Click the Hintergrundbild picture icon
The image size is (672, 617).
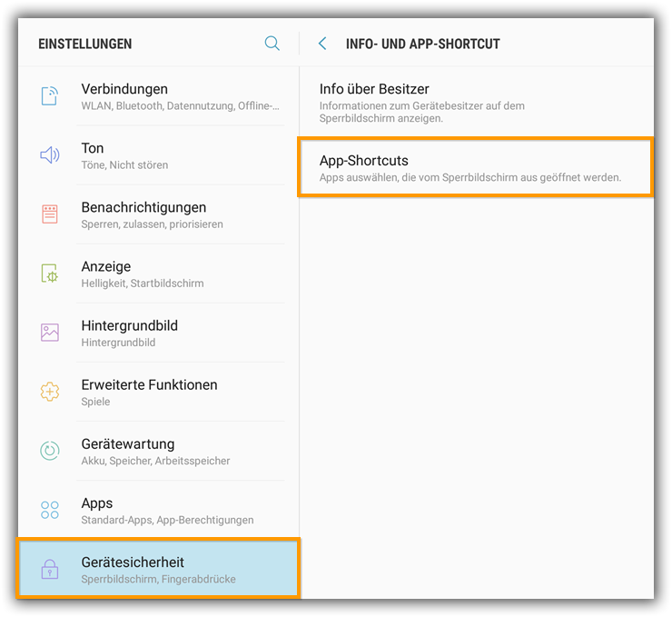pos(50,333)
